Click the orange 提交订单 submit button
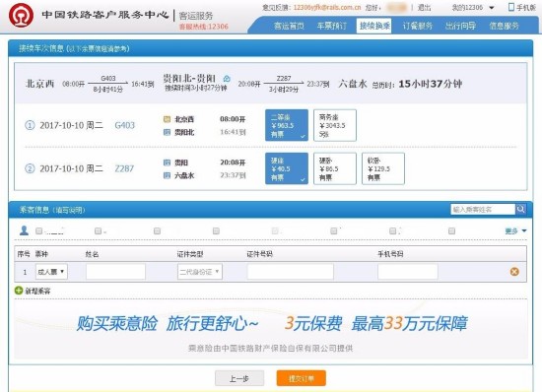542x392 pixels. (x=302, y=378)
